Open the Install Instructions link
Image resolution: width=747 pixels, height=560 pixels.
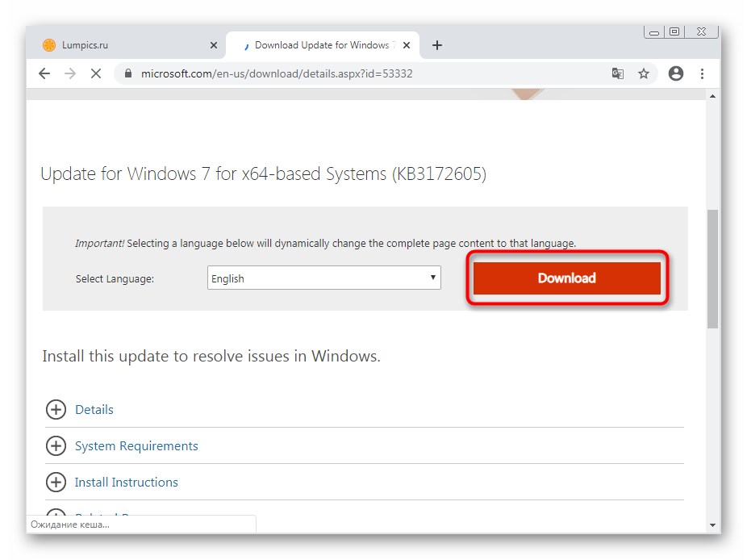[x=126, y=483]
